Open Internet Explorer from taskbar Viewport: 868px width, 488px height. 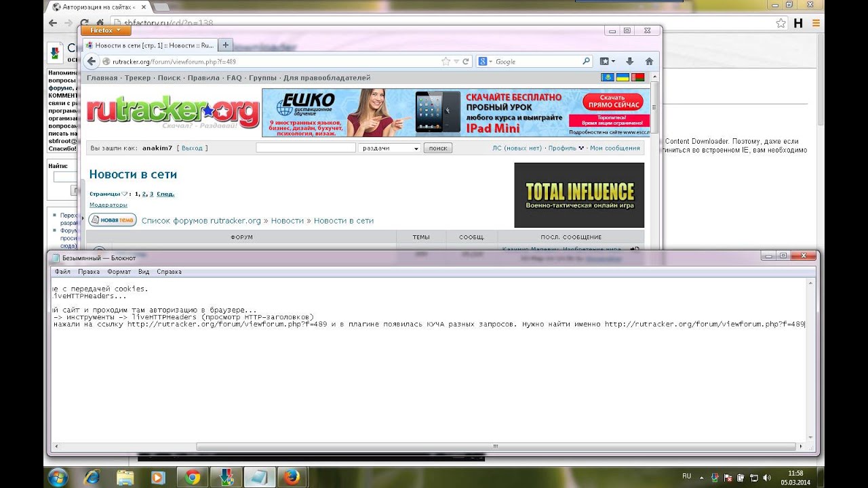pos(91,477)
